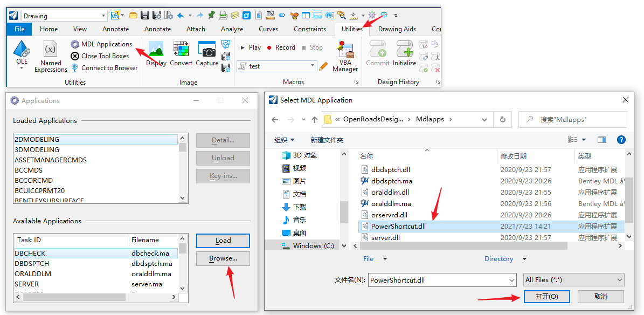Click the Save floppy disk icon

[x=144, y=16]
